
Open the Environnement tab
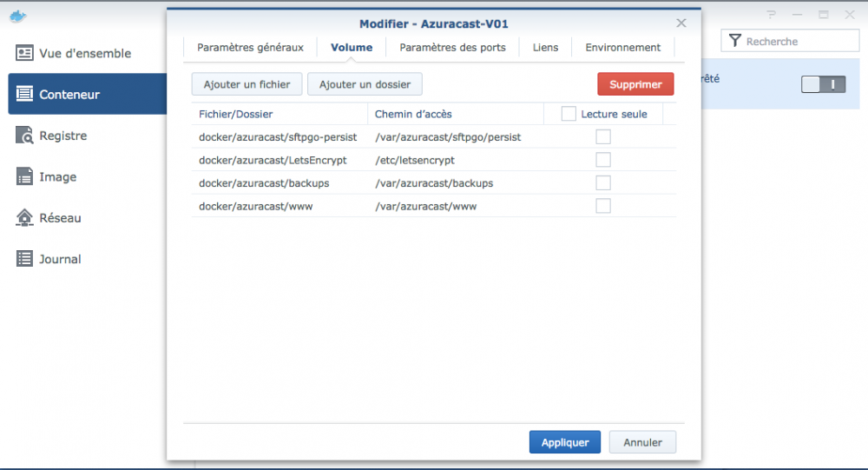[x=622, y=48]
